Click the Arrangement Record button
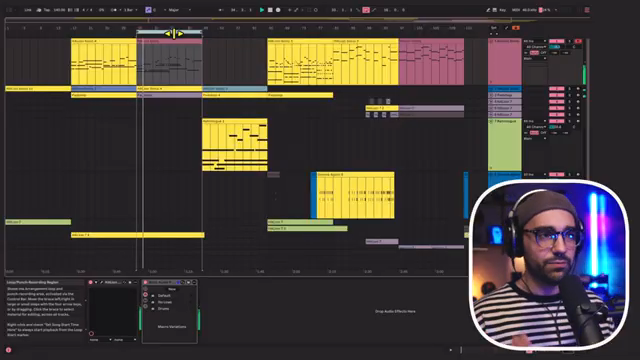The width and height of the screenshot is (640, 360). click(x=278, y=10)
